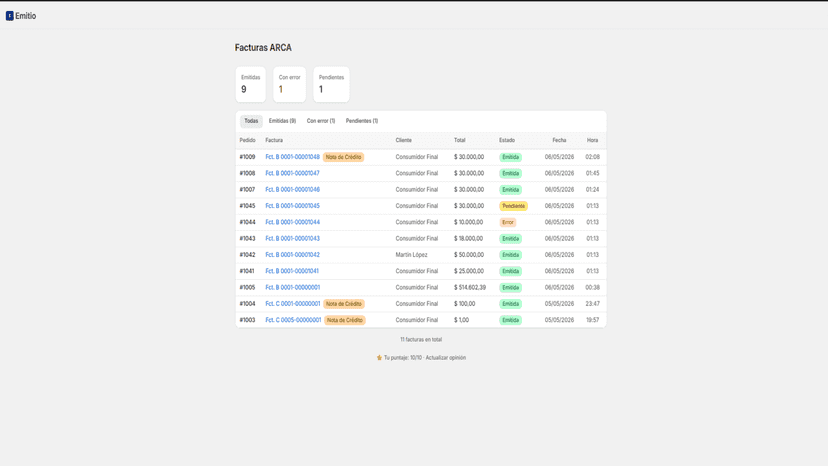This screenshot has width=828, height=466.
Task: Click the Cliente column header
Action: 403,141
